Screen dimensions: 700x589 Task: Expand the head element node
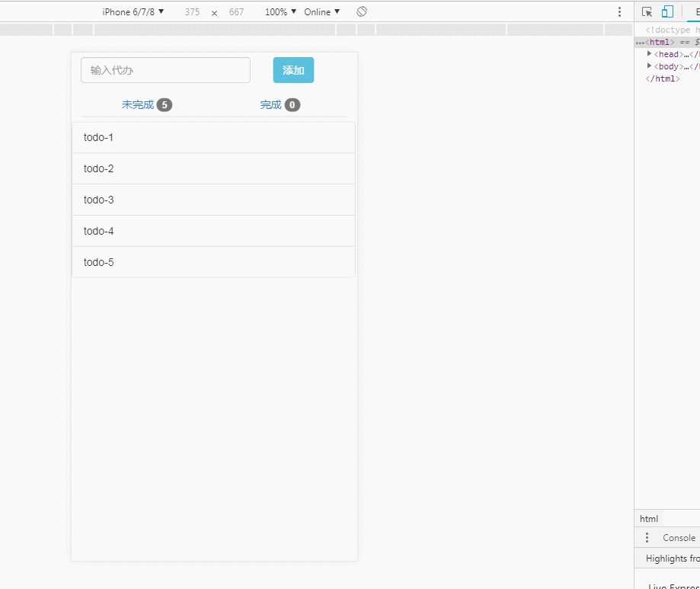pos(649,54)
